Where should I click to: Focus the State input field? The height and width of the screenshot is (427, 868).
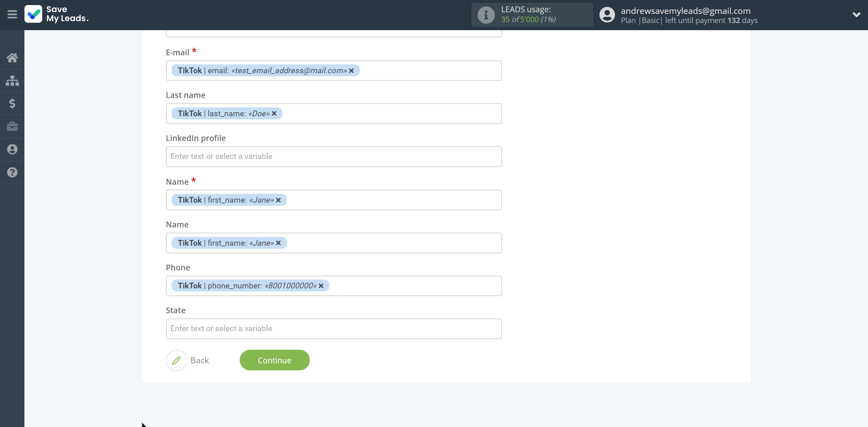tap(334, 329)
